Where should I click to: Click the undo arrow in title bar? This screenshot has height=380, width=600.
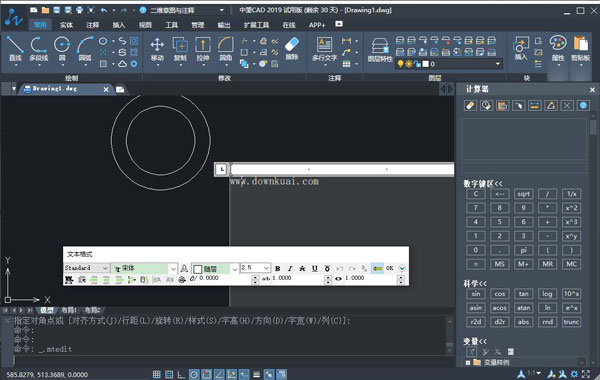104,10
